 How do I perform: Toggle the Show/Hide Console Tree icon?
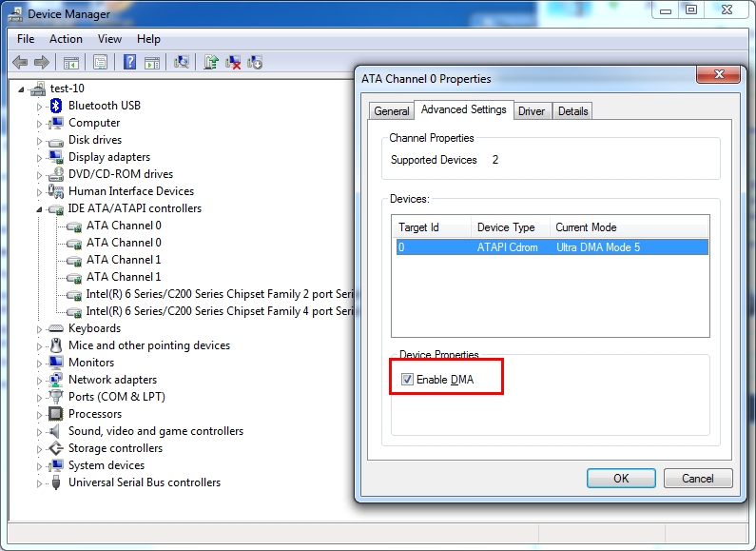coord(71,62)
